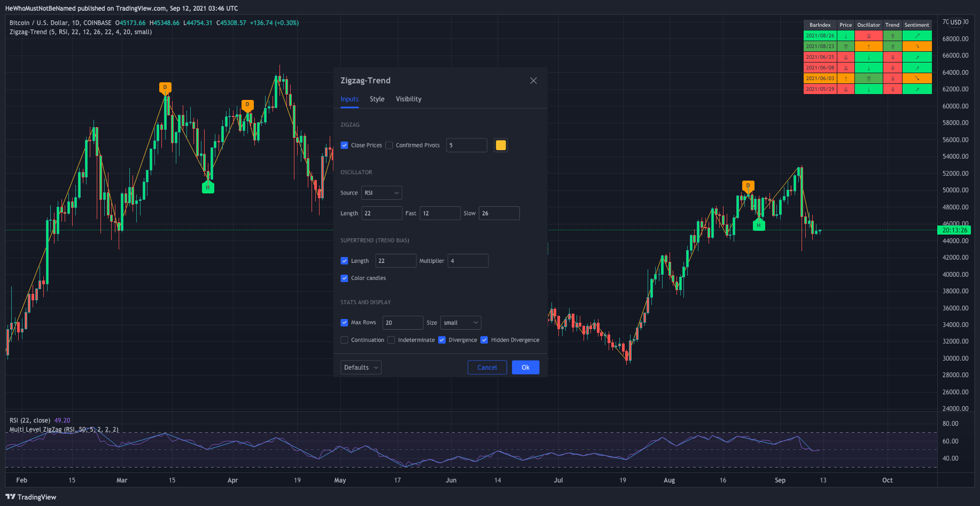Enable the Confirmed Pivots checkbox
This screenshot has height=506, width=980.
tap(389, 145)
